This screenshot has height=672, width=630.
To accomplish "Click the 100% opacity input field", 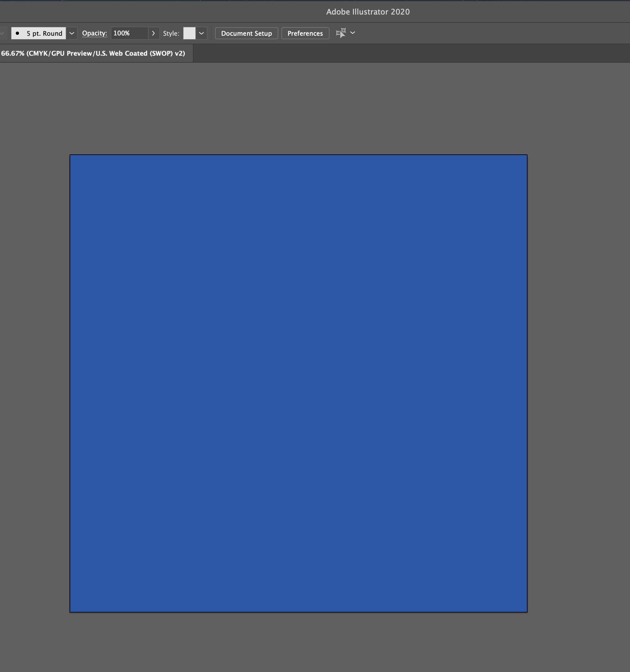I will pyautogui.click(x=129, y=33).
